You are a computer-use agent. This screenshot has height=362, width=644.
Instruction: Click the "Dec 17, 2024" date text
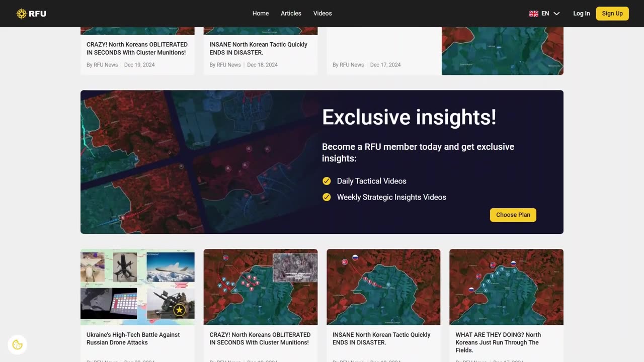385,65
